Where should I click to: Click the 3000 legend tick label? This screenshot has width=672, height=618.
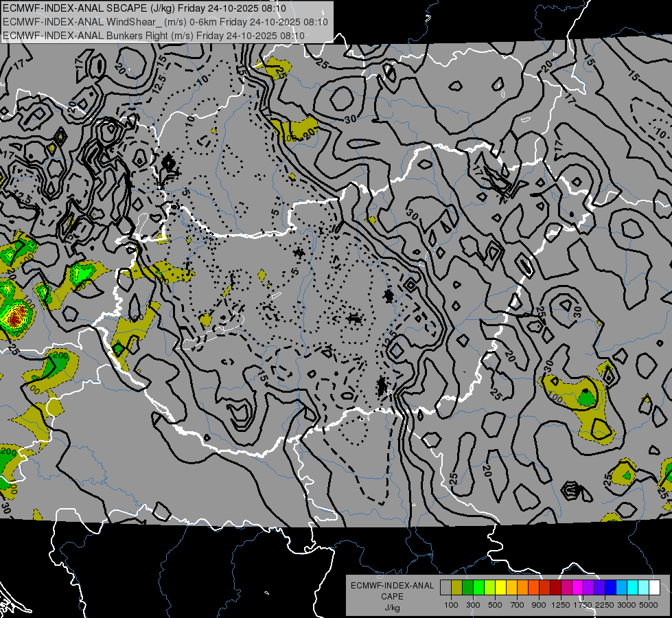[x=627, y=605]
